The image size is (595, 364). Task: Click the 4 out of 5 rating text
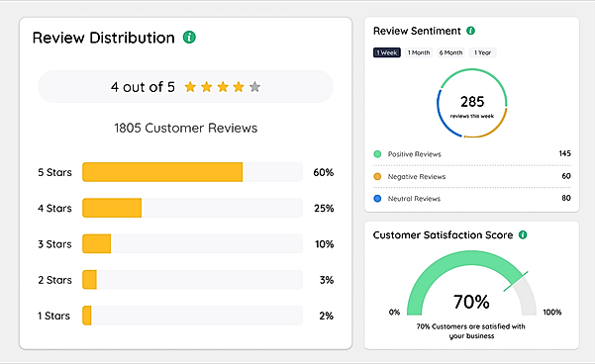[143, 87]
